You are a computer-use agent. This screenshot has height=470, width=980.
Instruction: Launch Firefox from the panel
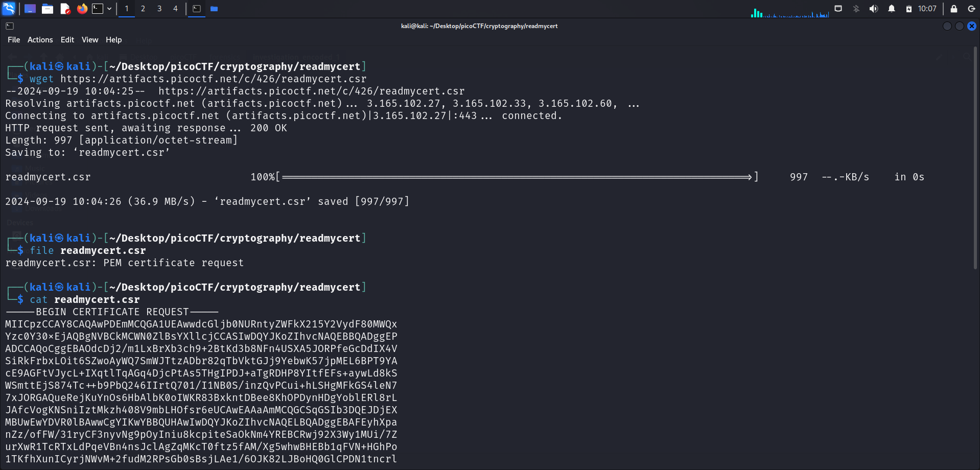[x=82, y=9]
